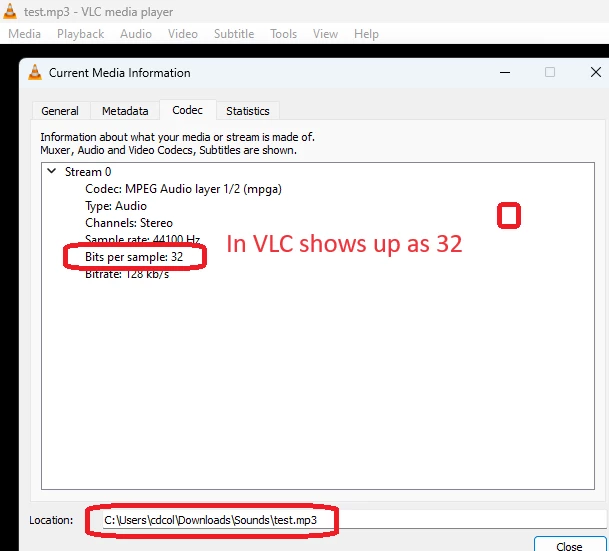Minimize the Current Media Information dialog

point(505,72)
